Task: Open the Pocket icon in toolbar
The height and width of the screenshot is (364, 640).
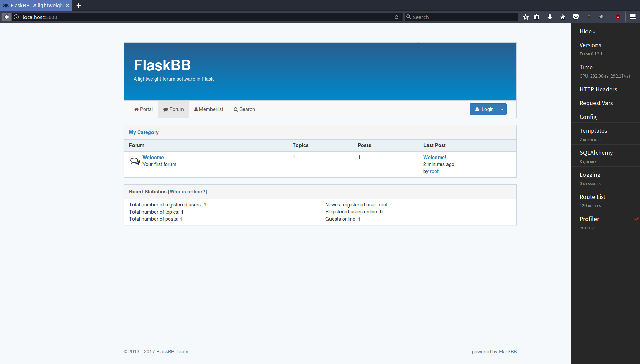Action: pyautogui.click(x=576, y=17)
